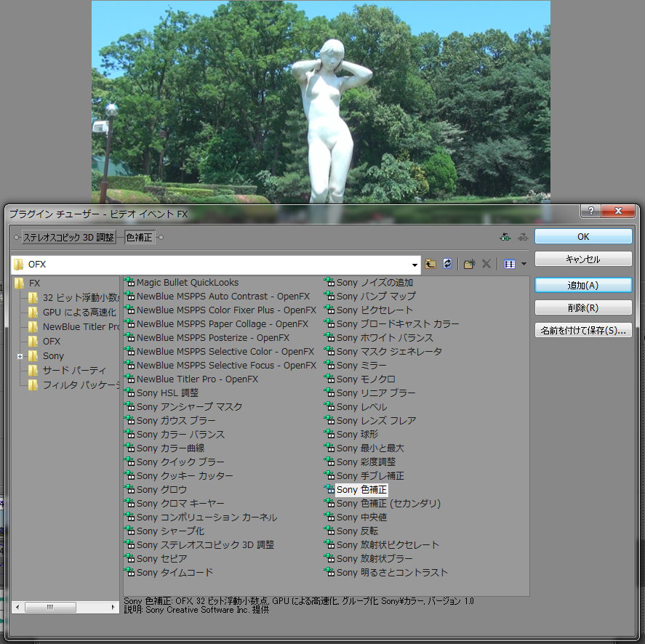
Task: Select Sony マスク ジェネレータ plug-in
Action: 383,352
